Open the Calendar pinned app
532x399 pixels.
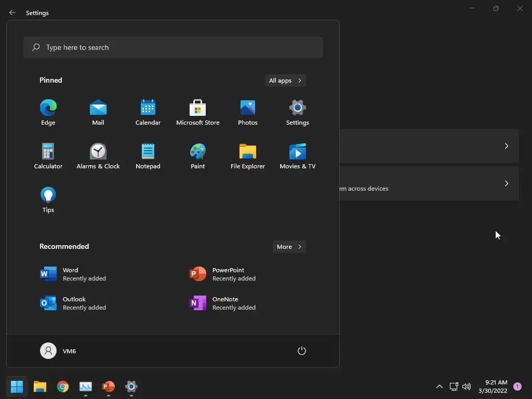point(148,113)
